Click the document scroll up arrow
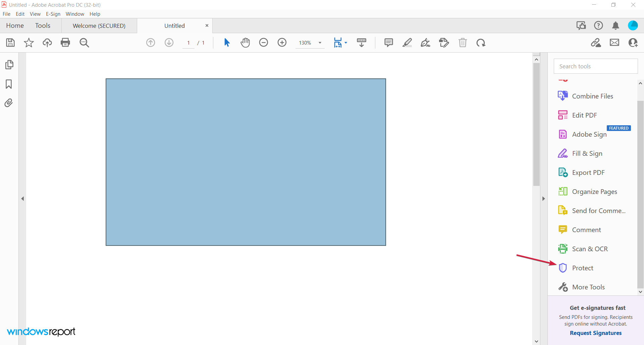 point(537,59)
